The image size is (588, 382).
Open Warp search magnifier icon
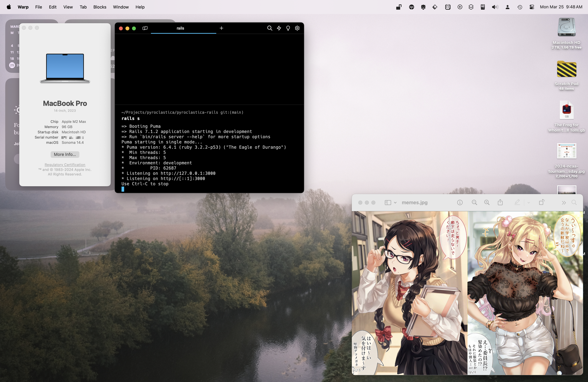point(269,28)
